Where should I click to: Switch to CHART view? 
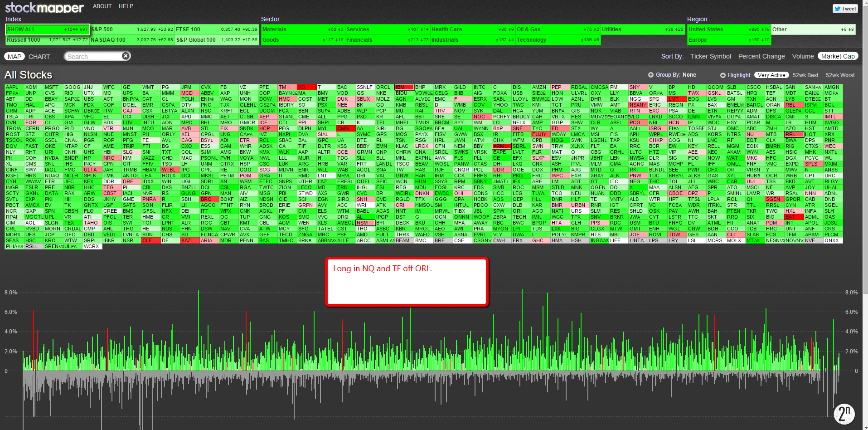(x=39, y=57)
